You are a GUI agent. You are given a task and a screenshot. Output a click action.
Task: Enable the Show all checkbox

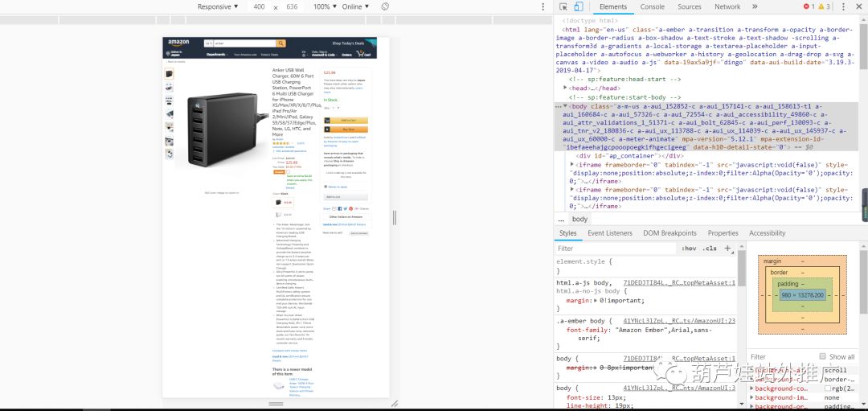[823, 357]
